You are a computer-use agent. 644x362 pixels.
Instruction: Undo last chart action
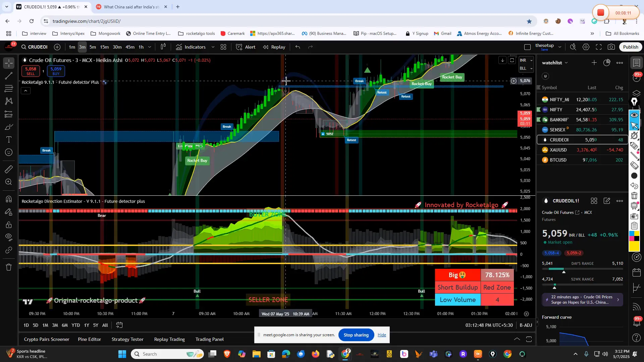coord(298,47)
